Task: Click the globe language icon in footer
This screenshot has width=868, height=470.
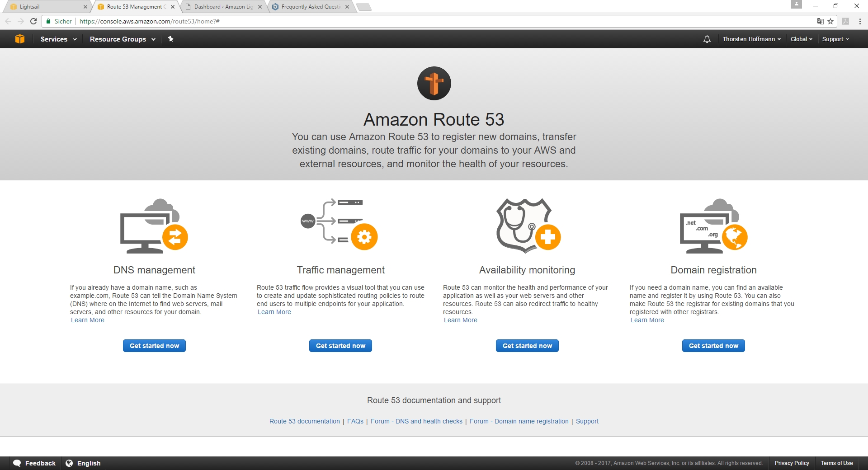Action: tap(69, 463)
